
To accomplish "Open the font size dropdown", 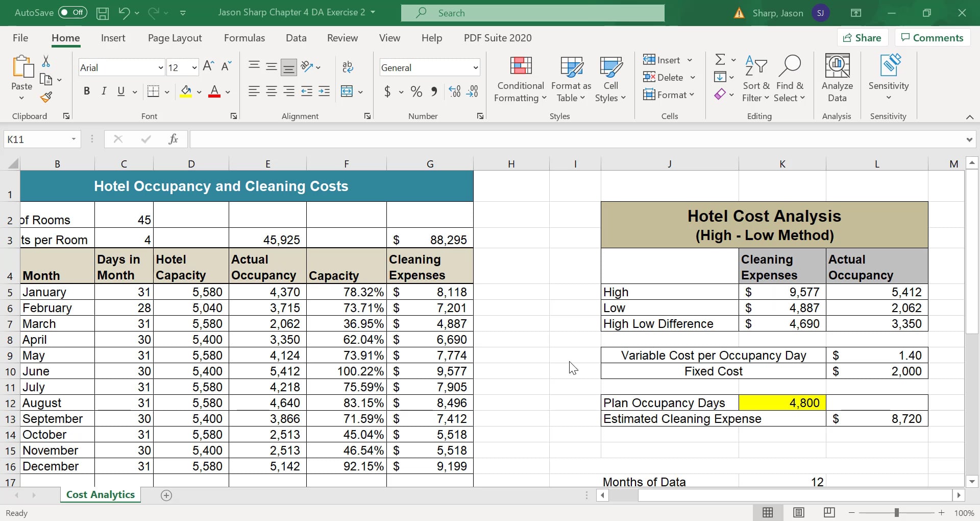I will (x=194, y=67).
